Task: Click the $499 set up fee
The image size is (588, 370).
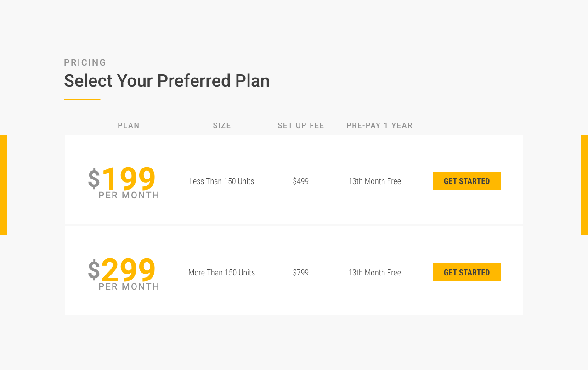Action: coord(301,181)
